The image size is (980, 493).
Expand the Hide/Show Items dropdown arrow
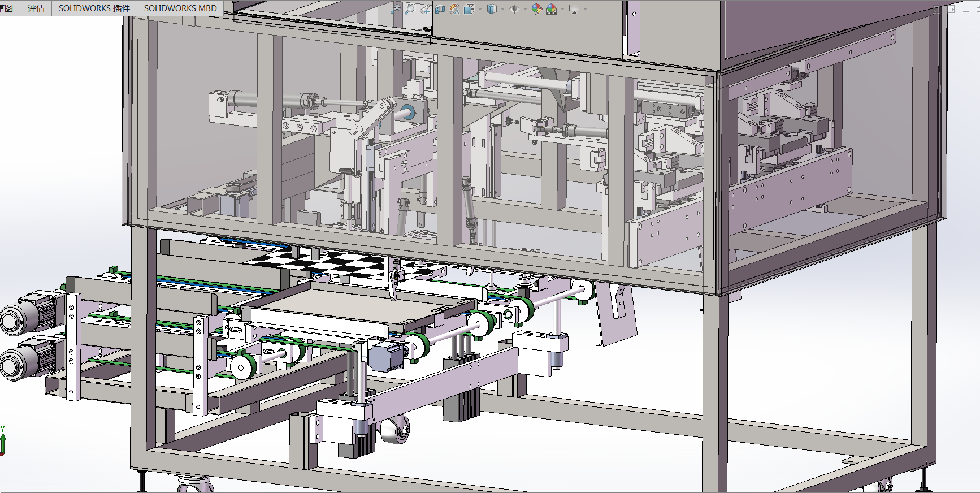pyautogui.click(x=525, y=9)
